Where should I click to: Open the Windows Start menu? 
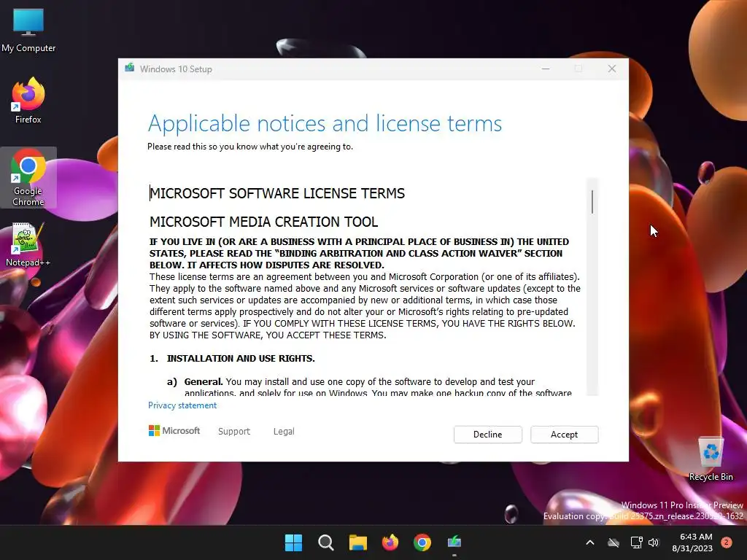pos(293,542)
